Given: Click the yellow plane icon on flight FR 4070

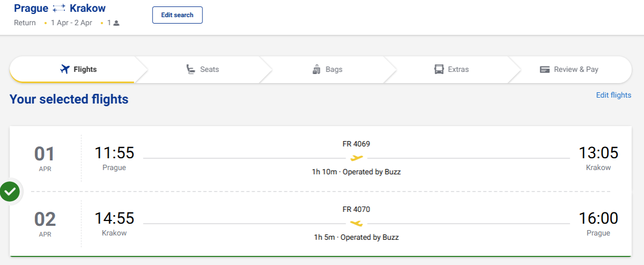Looking at the screenshot, I should [x=356, y=223].
